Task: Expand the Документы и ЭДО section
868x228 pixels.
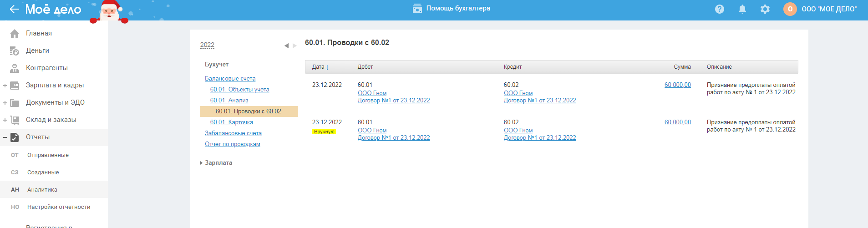Action: pos(5,103)
